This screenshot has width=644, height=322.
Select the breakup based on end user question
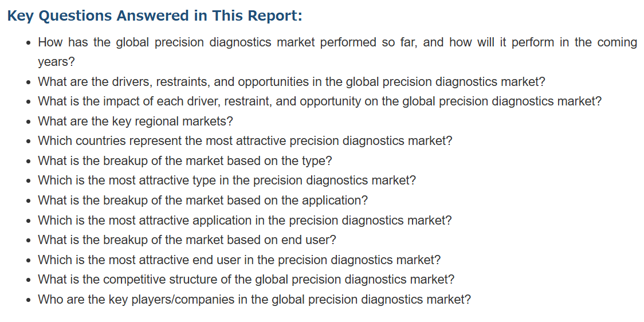(x=187, y=240)
